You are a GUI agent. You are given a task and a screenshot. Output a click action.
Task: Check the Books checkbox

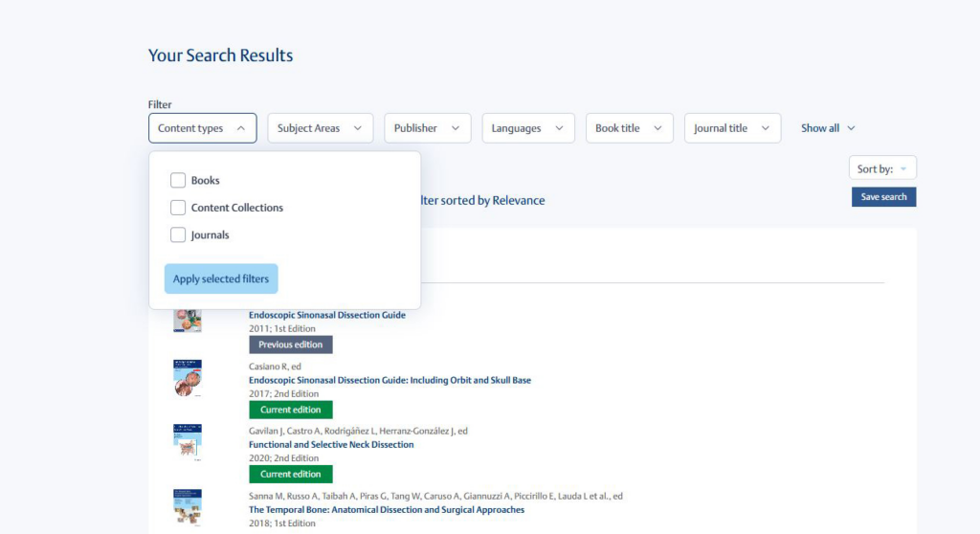click(x=178, y=180)
